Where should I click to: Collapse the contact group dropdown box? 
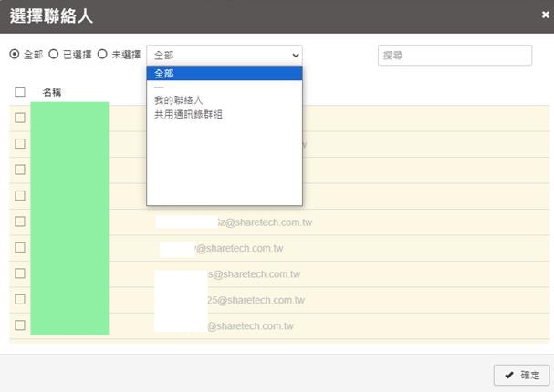click(x=224, y=56)
